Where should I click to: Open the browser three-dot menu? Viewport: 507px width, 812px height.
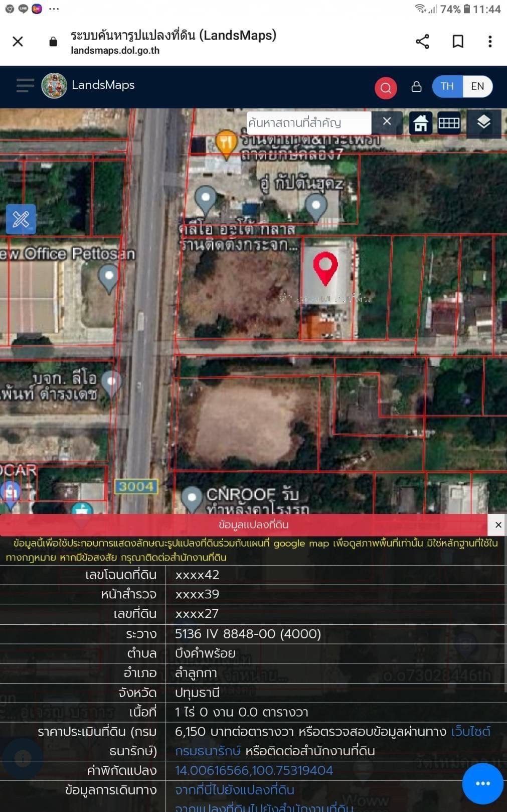pyautogui.click(x=490, y=42)
